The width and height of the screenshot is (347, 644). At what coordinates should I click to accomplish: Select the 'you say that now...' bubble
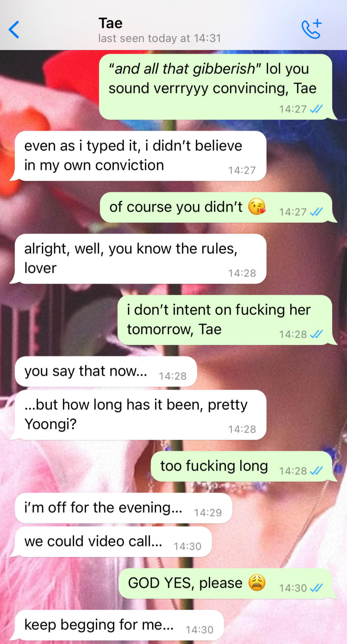[x=106, y=371]
